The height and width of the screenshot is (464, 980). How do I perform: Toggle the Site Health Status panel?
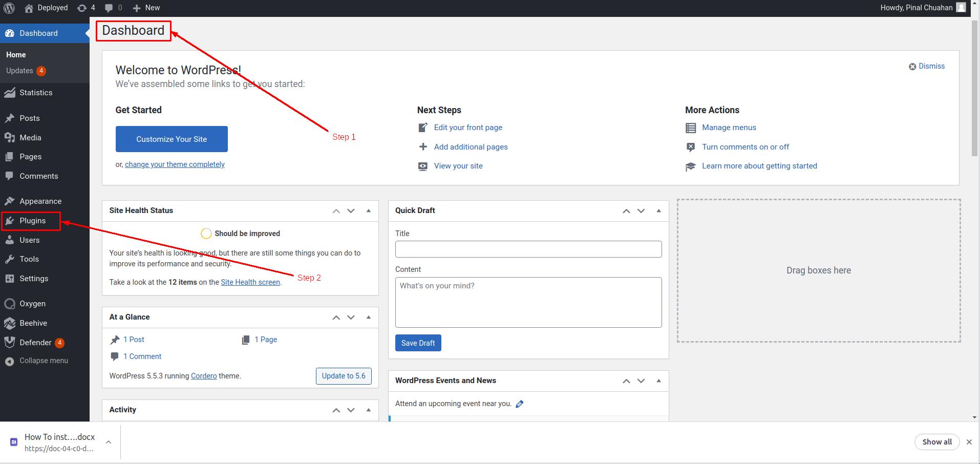[369, 210]
